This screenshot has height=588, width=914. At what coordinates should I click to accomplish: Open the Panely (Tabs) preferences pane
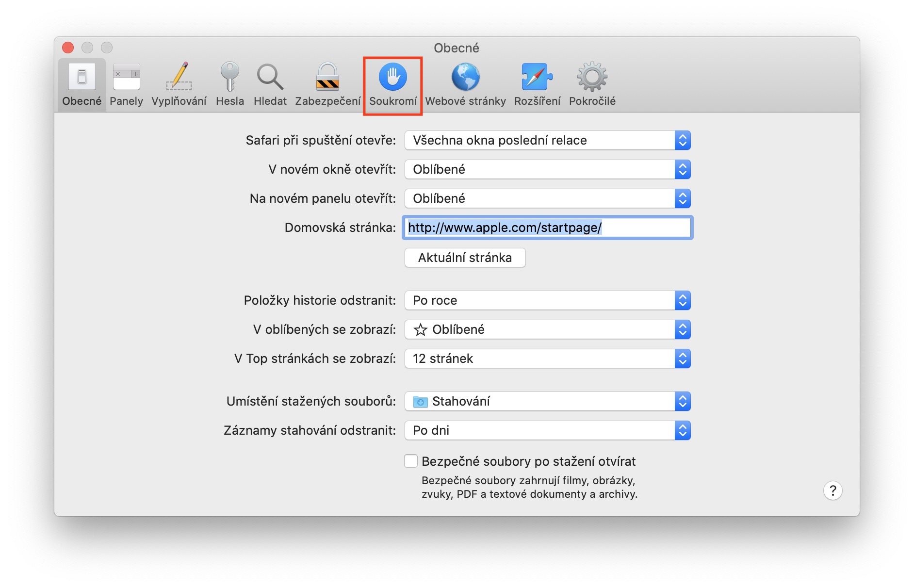tap(126, 84)
